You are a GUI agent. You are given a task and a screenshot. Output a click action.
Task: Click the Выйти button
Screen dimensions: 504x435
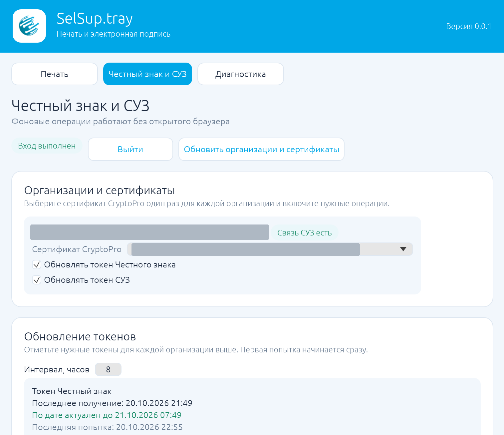point(130,149)
